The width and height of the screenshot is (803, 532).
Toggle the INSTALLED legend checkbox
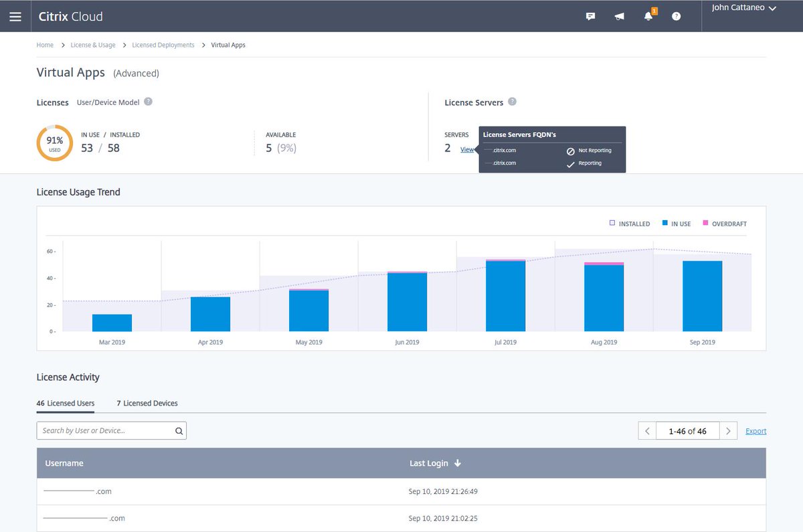[x=612, y=224]
